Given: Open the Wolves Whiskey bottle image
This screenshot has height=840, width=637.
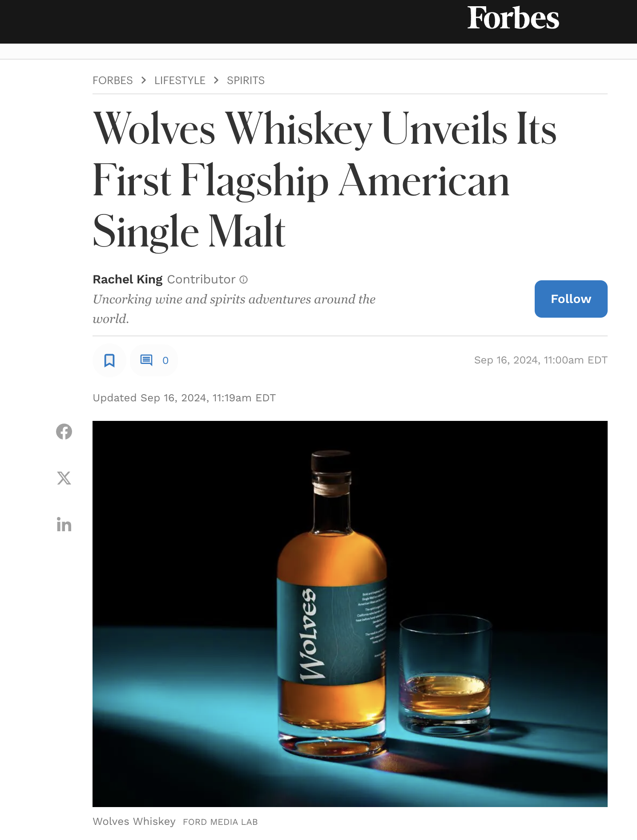Looking at the screenshot, I should pyautogui.click(x=350, y=614).
